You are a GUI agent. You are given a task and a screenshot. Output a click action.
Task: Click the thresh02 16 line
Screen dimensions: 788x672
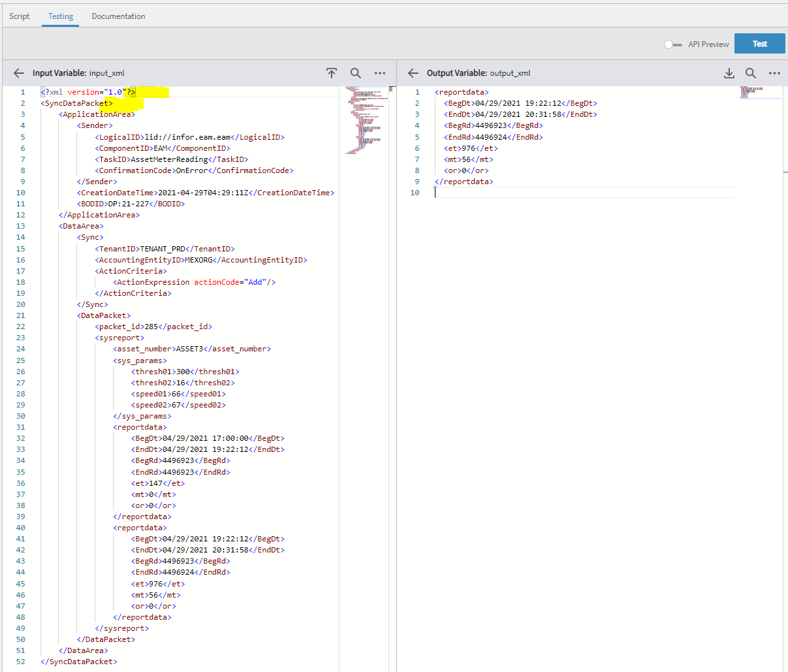click(x=183, y=383)
